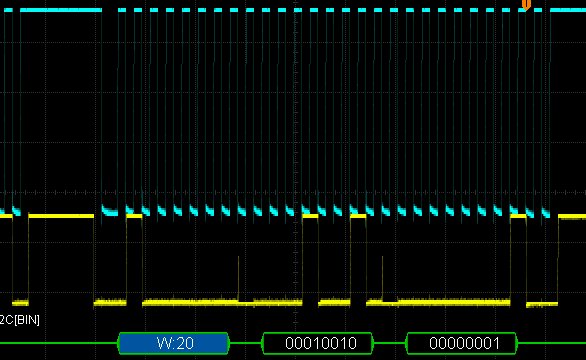Click the 00010010 decoded data byte
Screen dimensions: 586x360
[318, 343]
